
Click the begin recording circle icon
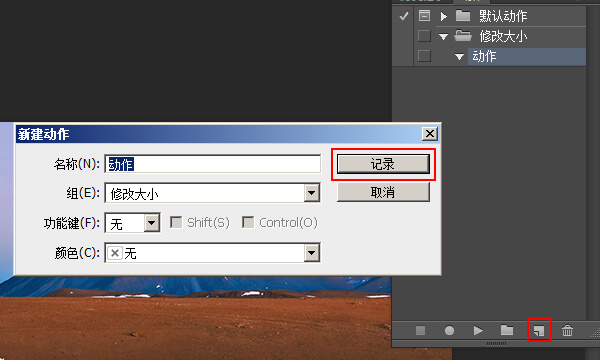(x=449, y=330)
